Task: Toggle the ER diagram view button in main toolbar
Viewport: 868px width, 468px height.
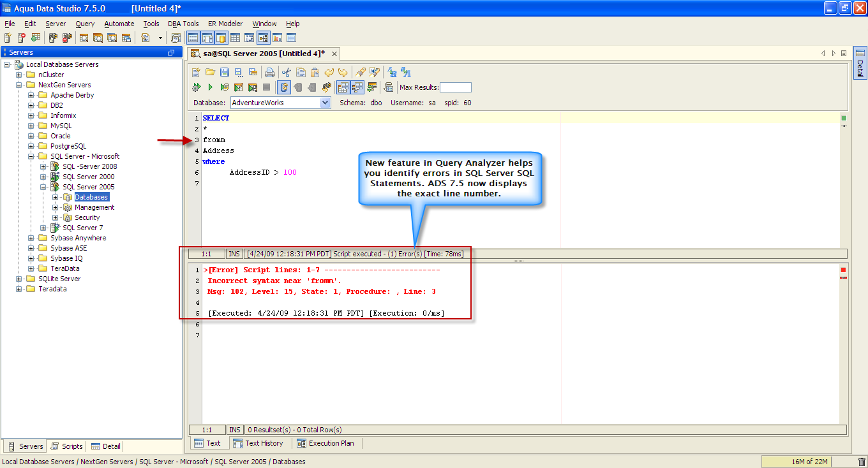Action: (263, 38)
